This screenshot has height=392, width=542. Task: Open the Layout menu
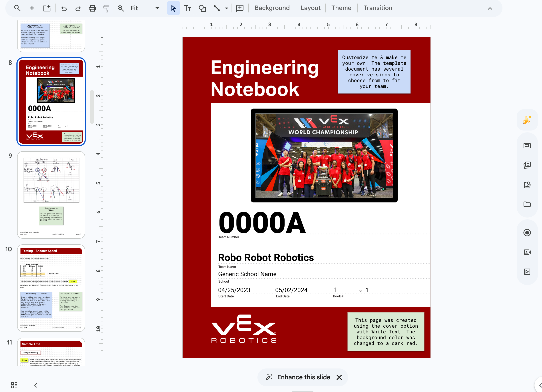point(310,8)
